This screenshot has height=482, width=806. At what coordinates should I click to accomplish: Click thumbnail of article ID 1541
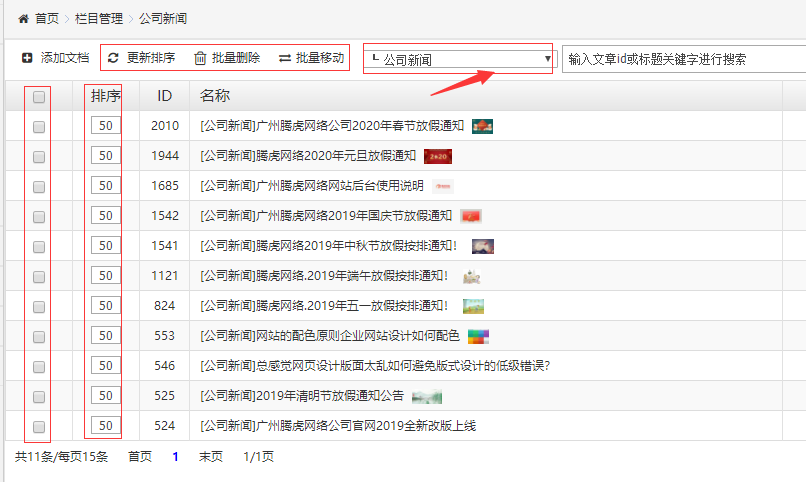click(483, 246)
